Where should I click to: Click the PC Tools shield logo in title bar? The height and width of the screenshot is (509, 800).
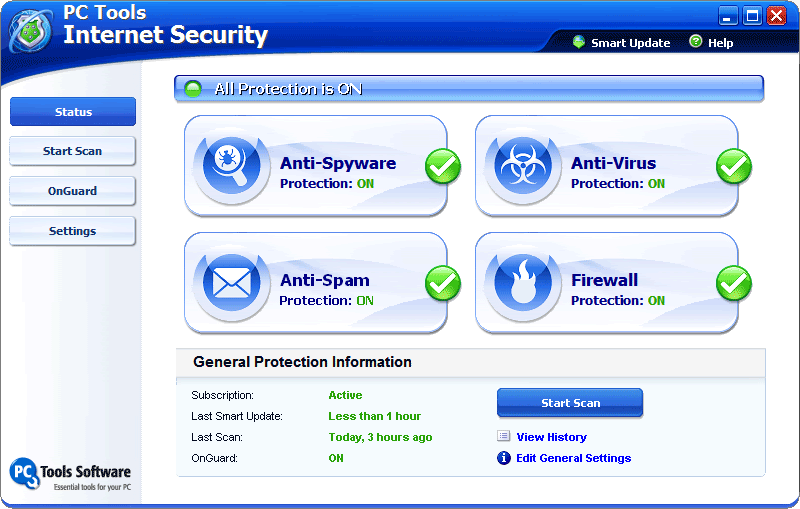pyautogui.click(x=31, y=31)
